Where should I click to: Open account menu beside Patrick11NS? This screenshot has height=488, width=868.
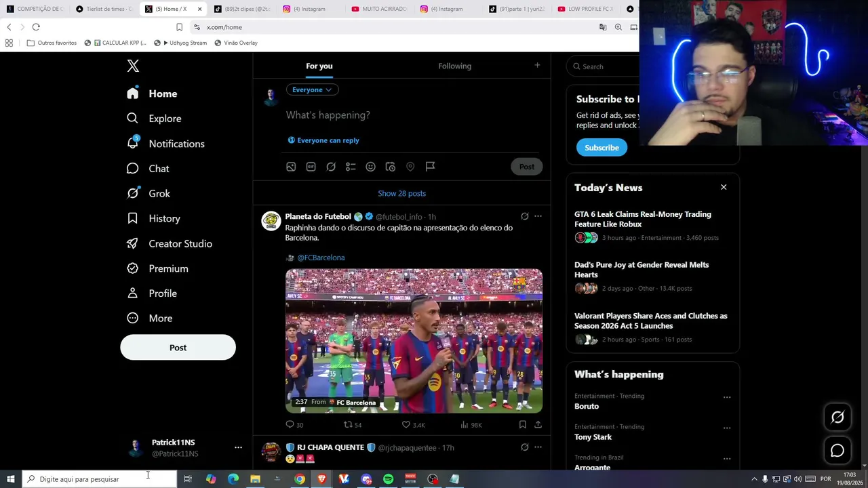pos(238,447)
